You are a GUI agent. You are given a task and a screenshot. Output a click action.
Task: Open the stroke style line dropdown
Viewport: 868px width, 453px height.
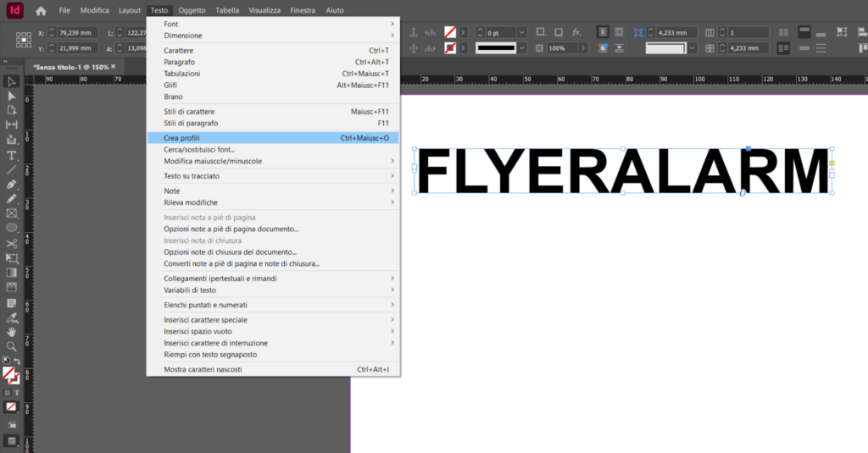pyautogui.click(x=521, y=48)
